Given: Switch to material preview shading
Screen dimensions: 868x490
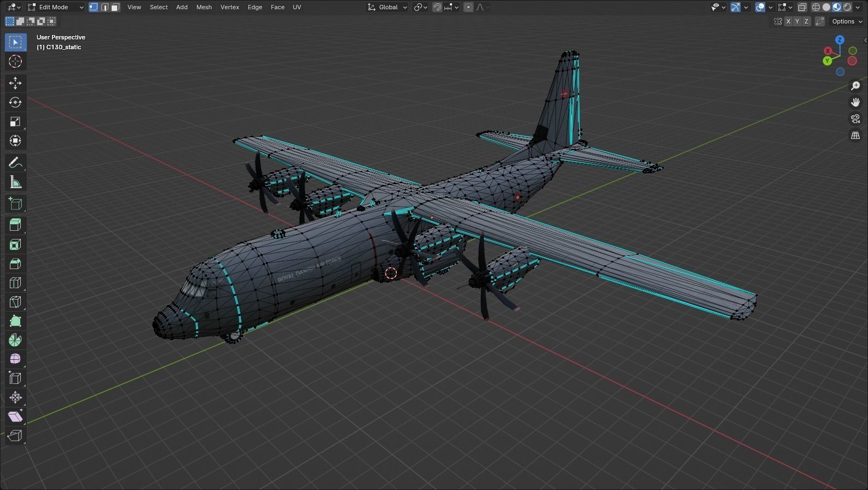Looking at the screenshot, I should [x=837, y=7].
